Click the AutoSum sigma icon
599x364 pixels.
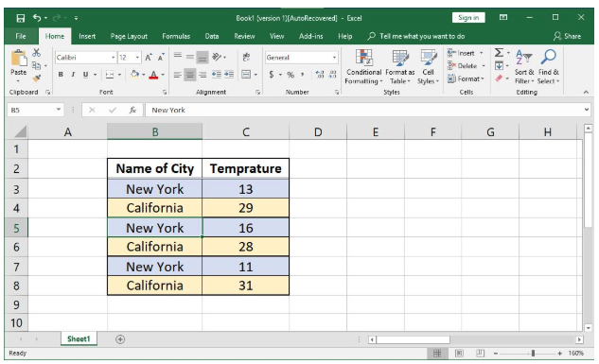(499, 53)
